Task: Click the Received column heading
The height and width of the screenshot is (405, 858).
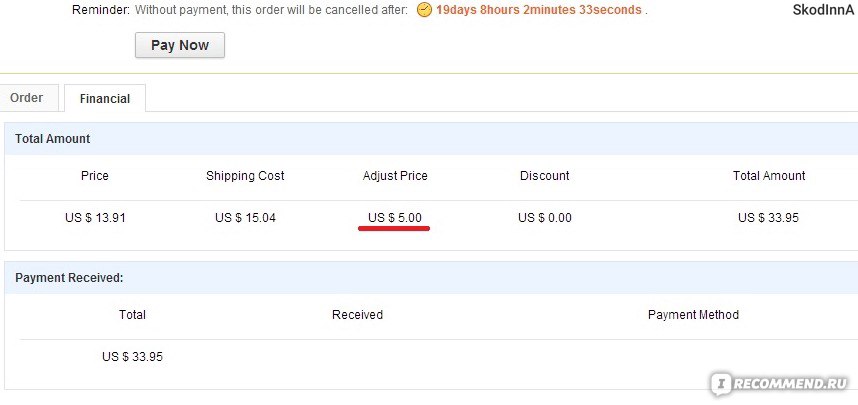Action: click(x=357, y=315)
